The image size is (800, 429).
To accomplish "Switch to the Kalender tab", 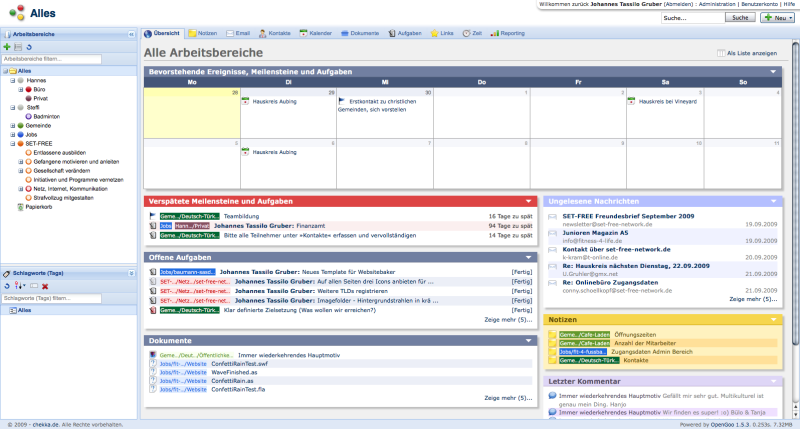I will [x=315, y=33].
